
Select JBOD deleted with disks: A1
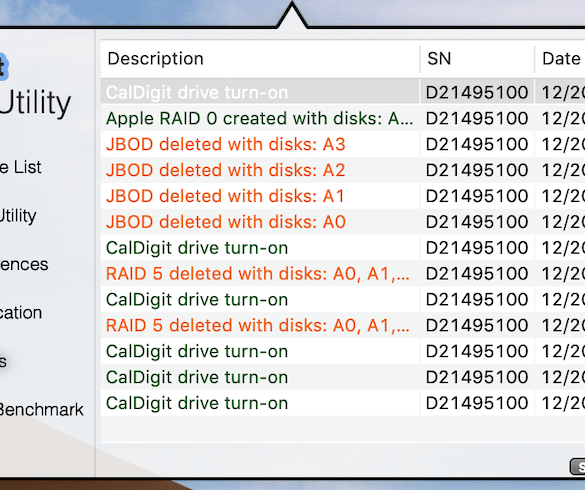343,196
